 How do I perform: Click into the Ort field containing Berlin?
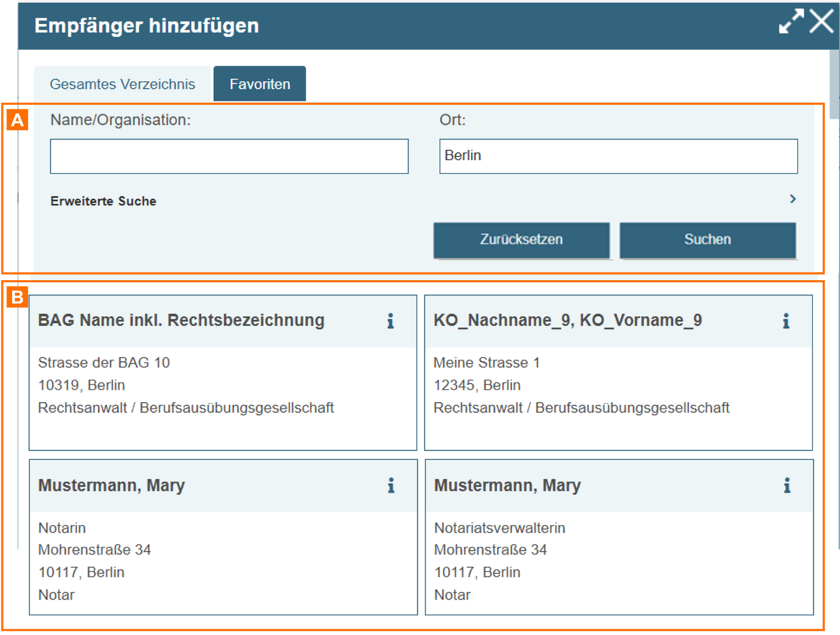[618, 156]
